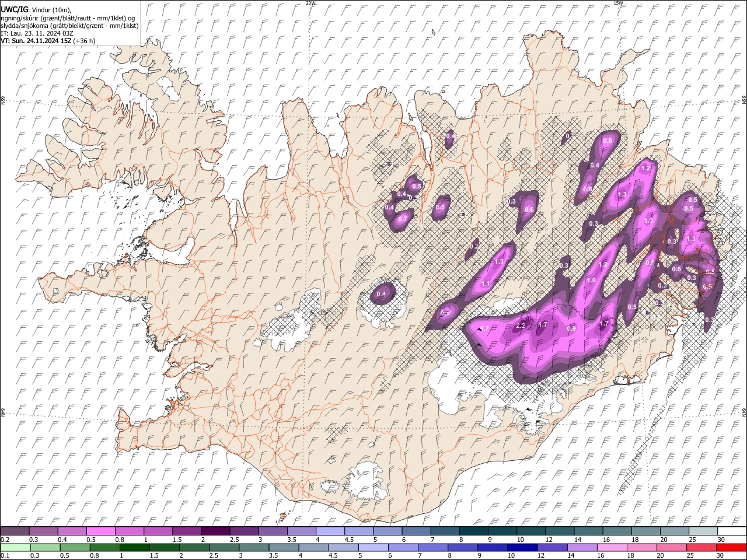747x560 pixels.
Task: Click the UWC/IG title in the header
Action: pos(14,9)
